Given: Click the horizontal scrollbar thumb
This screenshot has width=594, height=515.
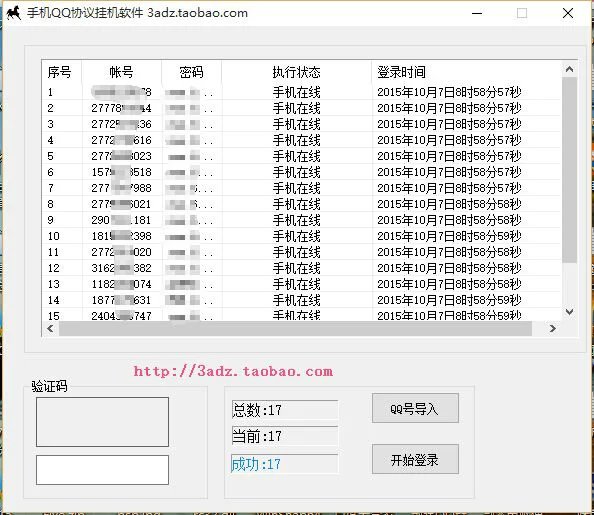Looking at the screenshot, I should [295, 329].
